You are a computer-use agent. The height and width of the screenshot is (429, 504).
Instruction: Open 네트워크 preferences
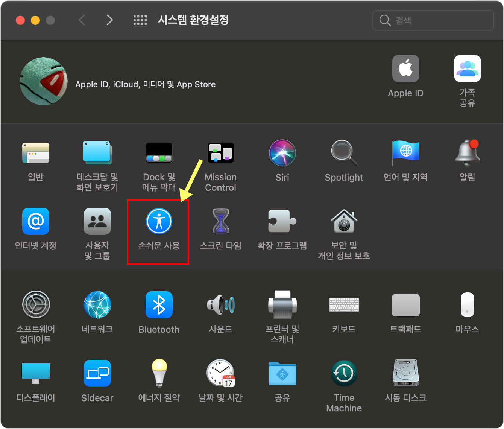(97, 304)
